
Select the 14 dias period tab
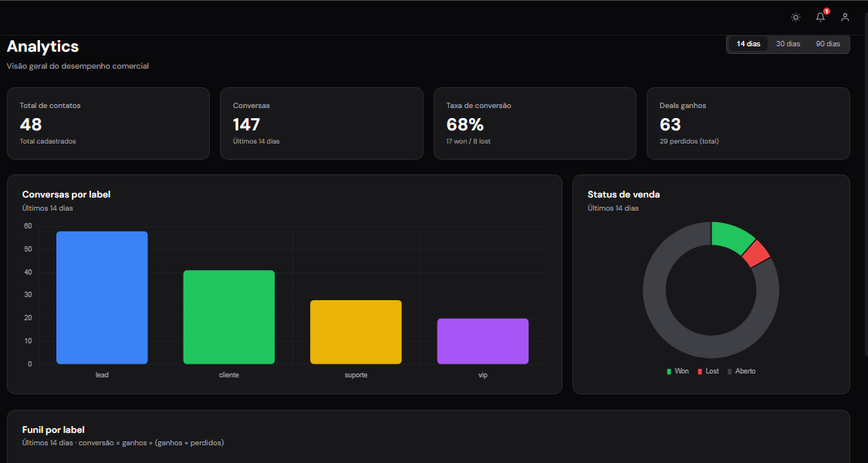click(x=748, y=44)
